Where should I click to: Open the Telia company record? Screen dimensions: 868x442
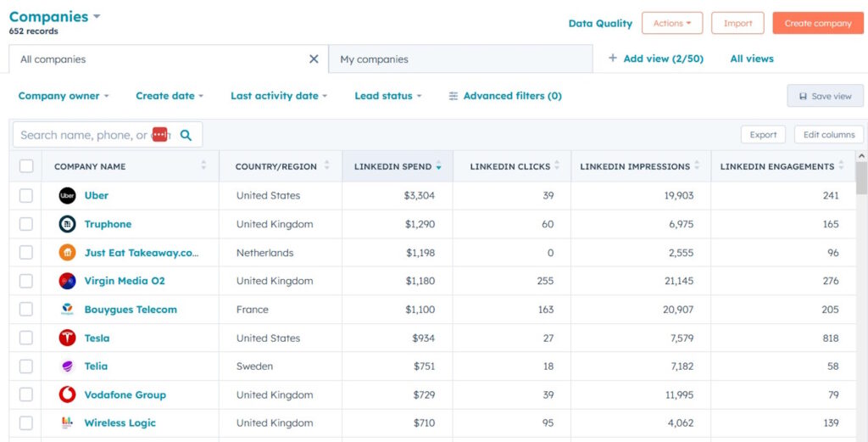tap(96, 366)
